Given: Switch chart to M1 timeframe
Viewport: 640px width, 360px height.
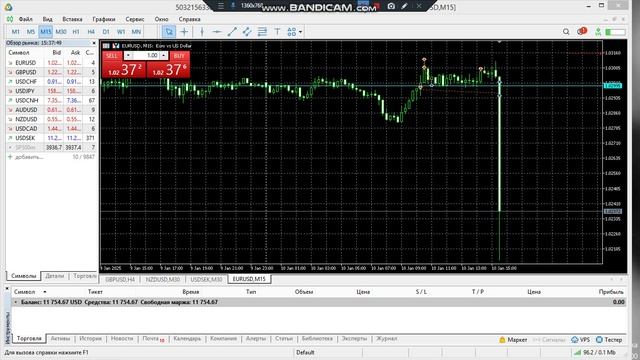Looking at the screenshot, I should (16, 32).
